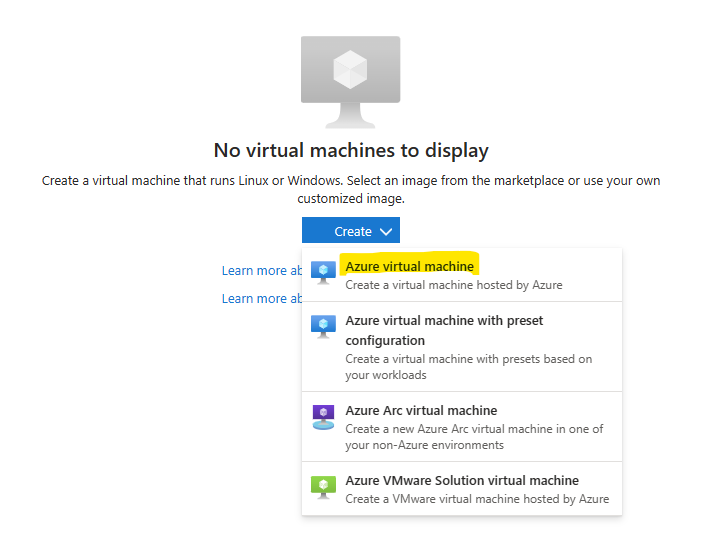Click 'Create a virtual machine with presets' description
The height and width of the screenshot is (557, 706).
click(x=469, y=367)
